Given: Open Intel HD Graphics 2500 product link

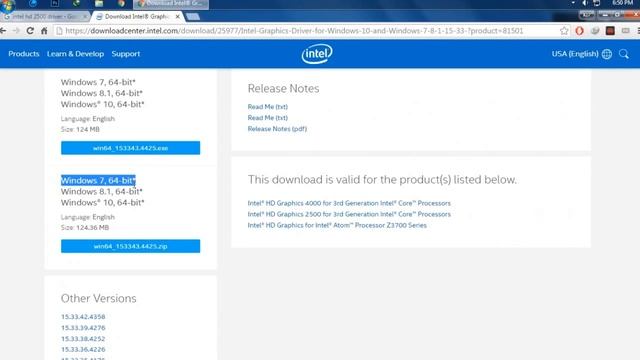Looking at the screenshot, I should point(349,214).
